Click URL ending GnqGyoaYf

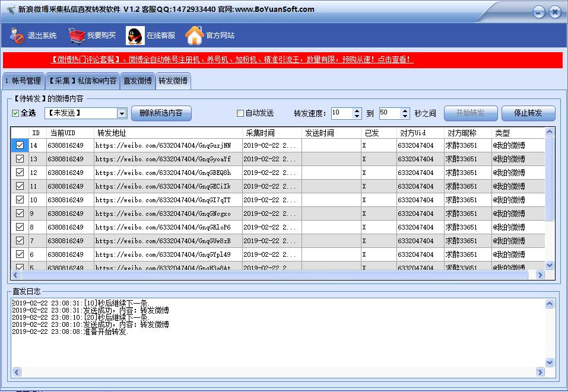click(163, 159)
